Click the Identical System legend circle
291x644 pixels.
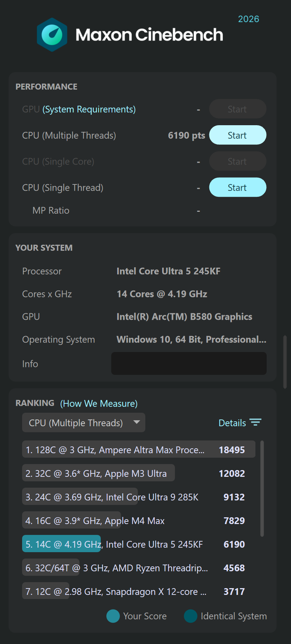tap(191, 616)
